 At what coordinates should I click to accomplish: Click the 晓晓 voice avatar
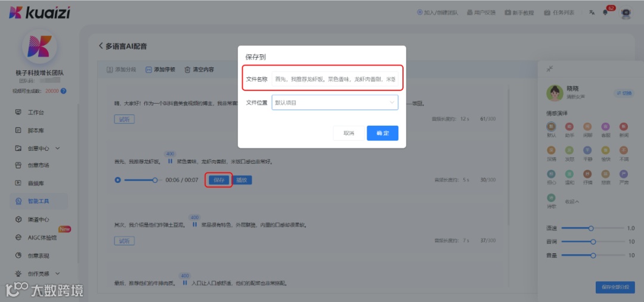555,93
